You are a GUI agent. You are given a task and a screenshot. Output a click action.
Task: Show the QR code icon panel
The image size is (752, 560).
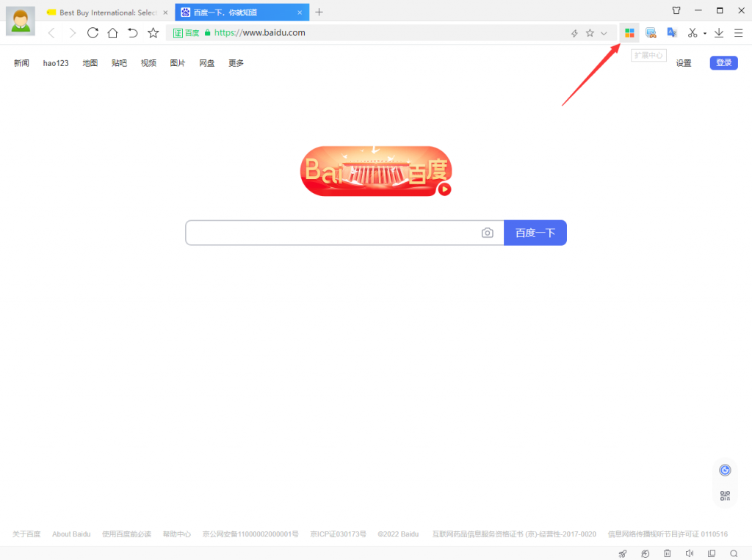[x=725, y=495]
